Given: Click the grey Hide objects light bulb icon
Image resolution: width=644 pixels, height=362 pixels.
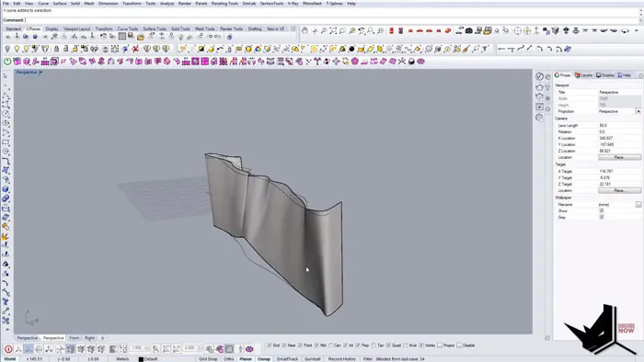Looking at the screenshot, I should (x=7, y=49).
